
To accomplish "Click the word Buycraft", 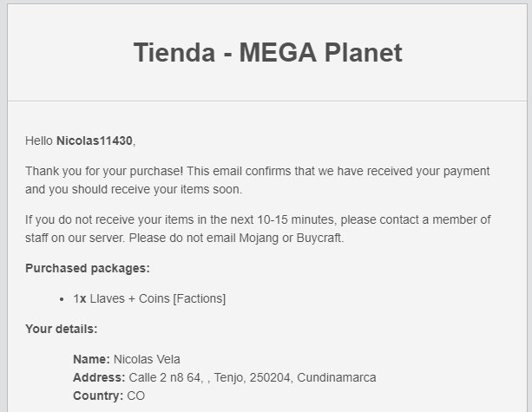I will pyautogui.click(x=320, y=238).
